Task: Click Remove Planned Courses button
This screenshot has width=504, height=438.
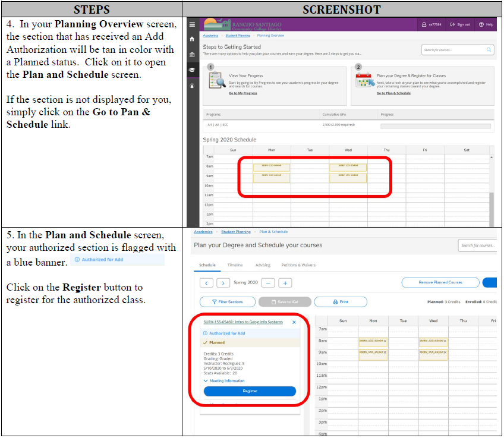Action: click(440, 282)
